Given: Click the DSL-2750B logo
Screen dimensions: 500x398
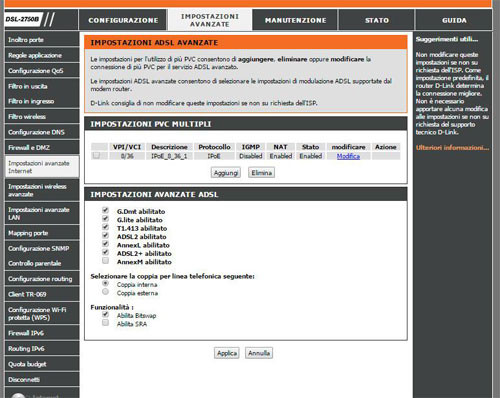Looking at the screenshot, I should click(22, 19).
